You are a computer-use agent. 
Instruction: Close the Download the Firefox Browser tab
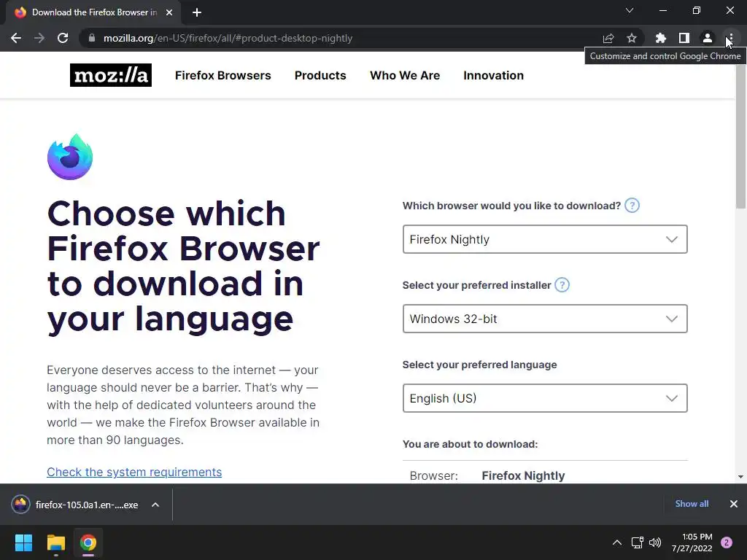pyautogui.click(x=169, y=12)
